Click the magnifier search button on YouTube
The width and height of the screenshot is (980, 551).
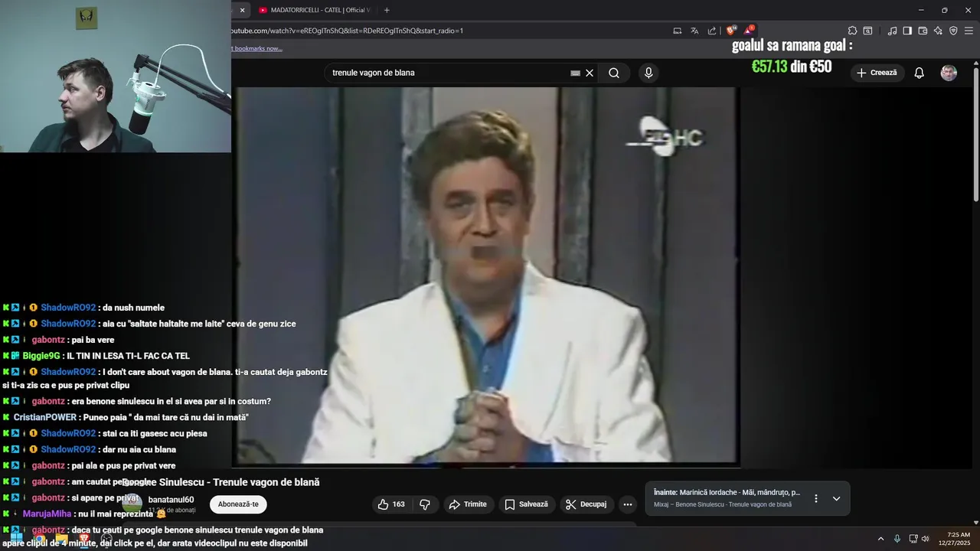click(x=614, y=73)
